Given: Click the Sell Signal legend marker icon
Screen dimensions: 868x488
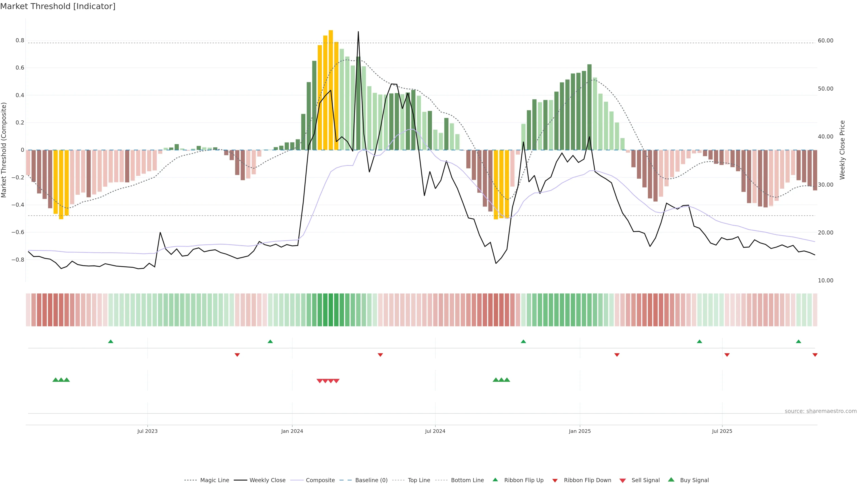Looking at the screenshot, I should (623, 481).
